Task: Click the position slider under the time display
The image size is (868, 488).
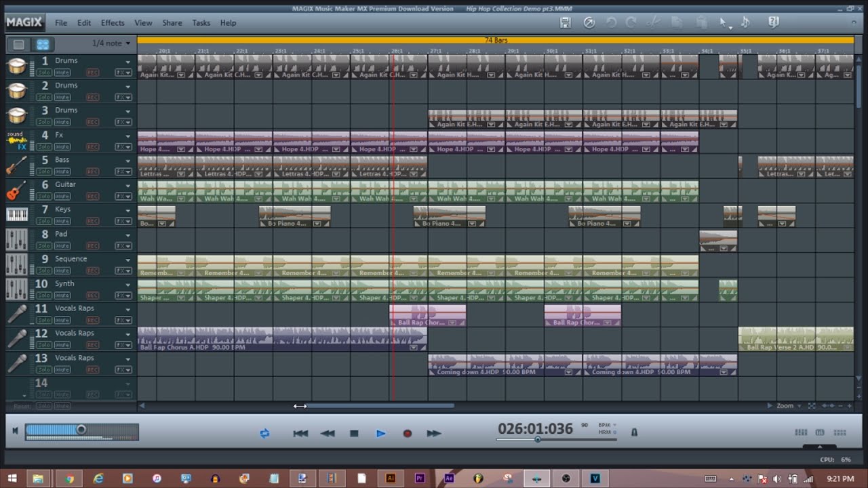Action: tap(556, 439)
